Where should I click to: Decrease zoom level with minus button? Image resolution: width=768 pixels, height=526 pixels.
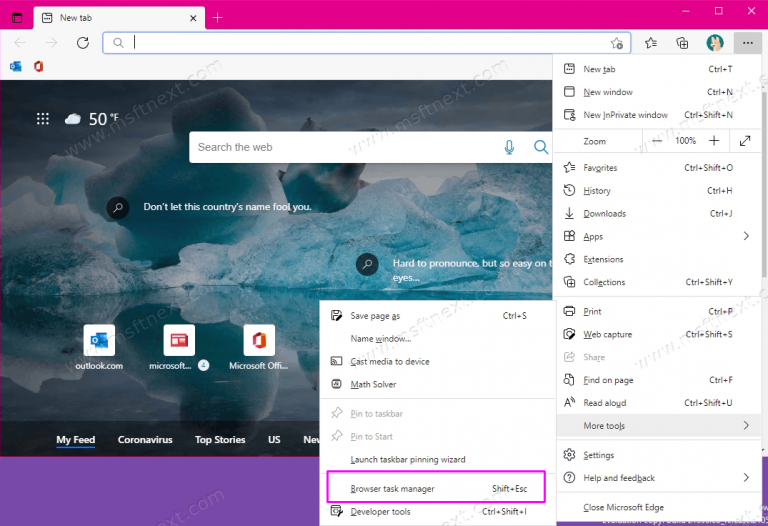coord(657,141)
